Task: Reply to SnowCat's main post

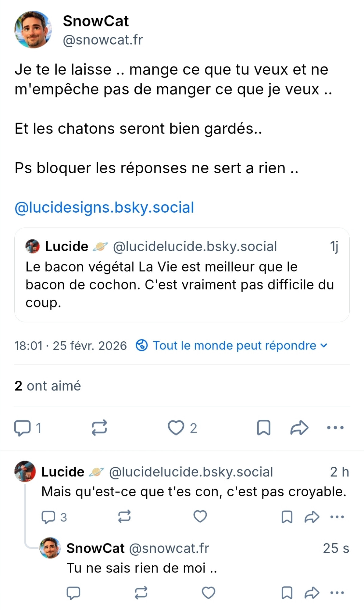Action: tap(23, 428)
